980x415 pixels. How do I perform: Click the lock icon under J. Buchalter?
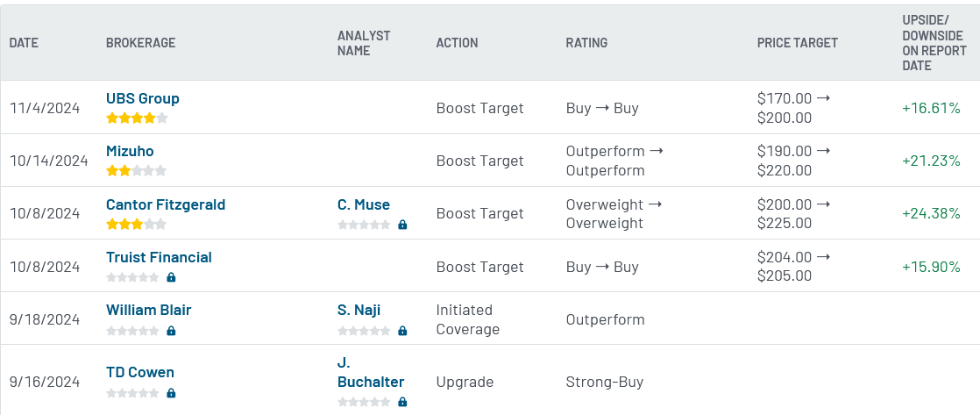(x=402, y=402)
